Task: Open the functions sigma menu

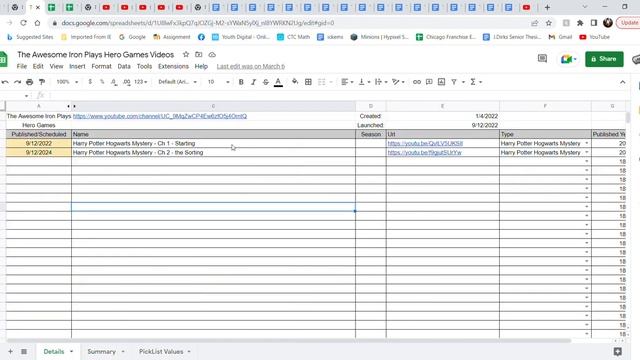Action: 476,82
